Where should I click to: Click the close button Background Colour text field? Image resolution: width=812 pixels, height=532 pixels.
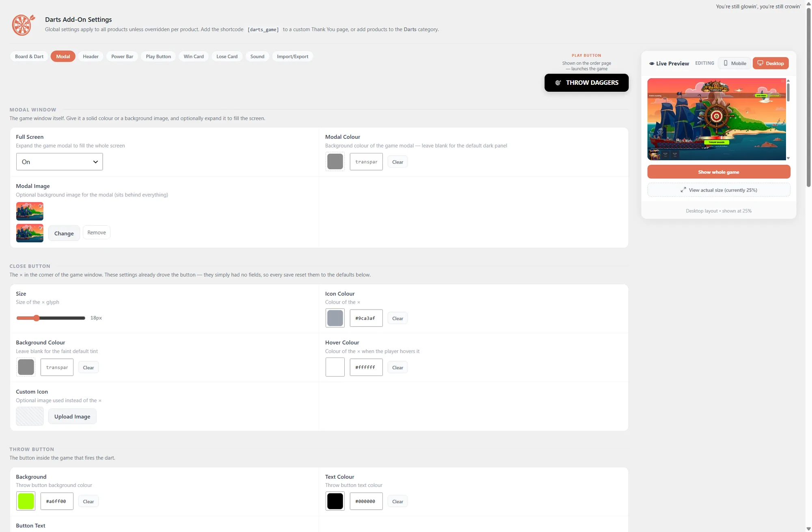(x=57, y=368)
